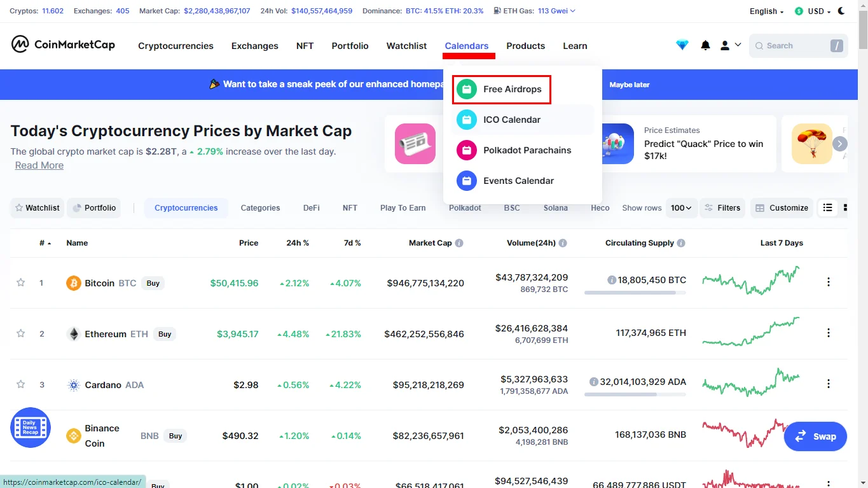The height and width of the screenshot is (488, 868).
Task: Open the Cryptocurrencies nav menu
Action: (176, 46)
